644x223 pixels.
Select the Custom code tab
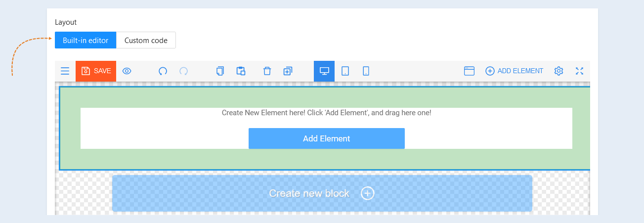pyautogui.click(x=146, y=41)
